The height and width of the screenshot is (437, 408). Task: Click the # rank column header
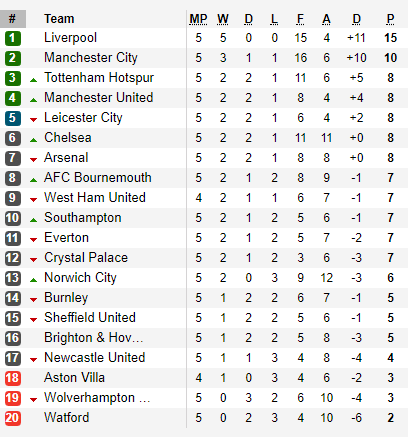point(13,19)
